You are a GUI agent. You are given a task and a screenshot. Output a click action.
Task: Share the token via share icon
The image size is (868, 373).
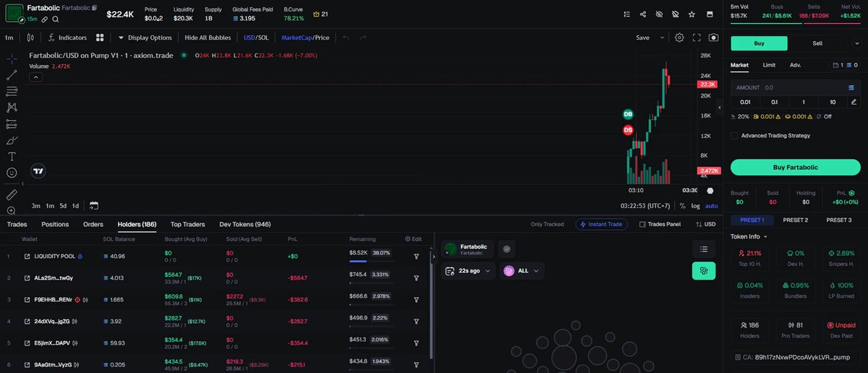tap(644, 14)
